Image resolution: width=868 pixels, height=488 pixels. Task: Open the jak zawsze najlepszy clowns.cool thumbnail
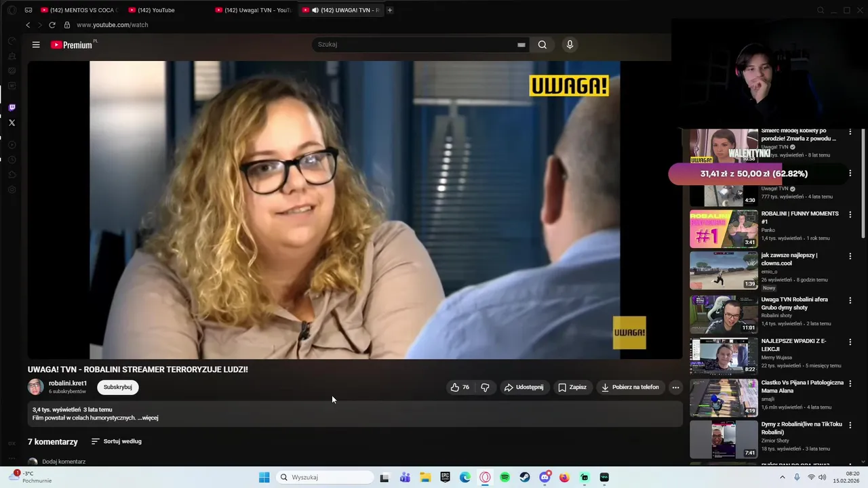click(x=724, y=270)
